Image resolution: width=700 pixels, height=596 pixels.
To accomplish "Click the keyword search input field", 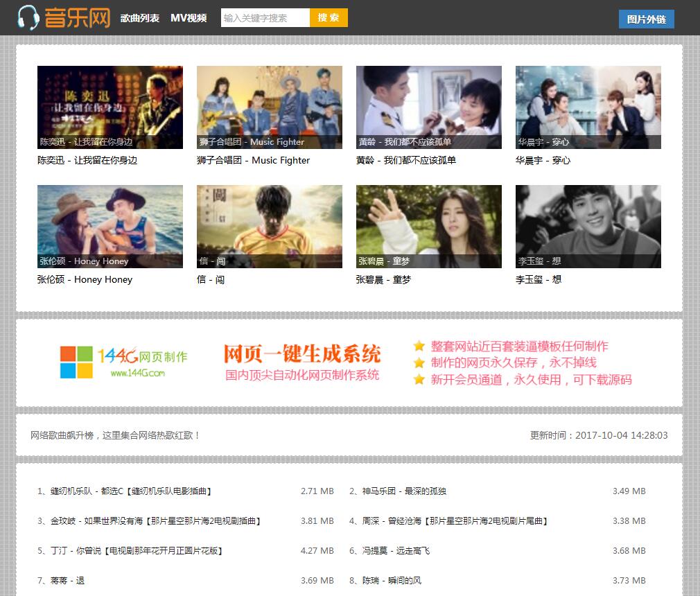I will (x=265, y=18).
